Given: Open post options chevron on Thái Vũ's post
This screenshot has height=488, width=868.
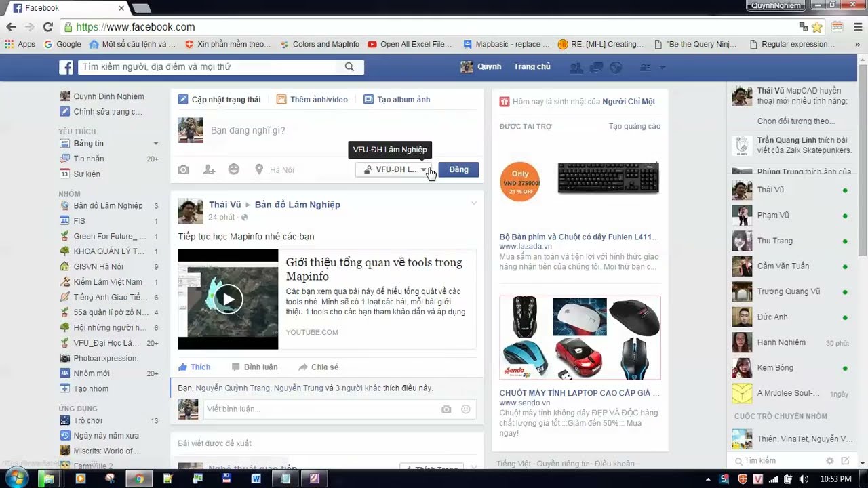Looking at the screenshot, I should tap(474, 203).
